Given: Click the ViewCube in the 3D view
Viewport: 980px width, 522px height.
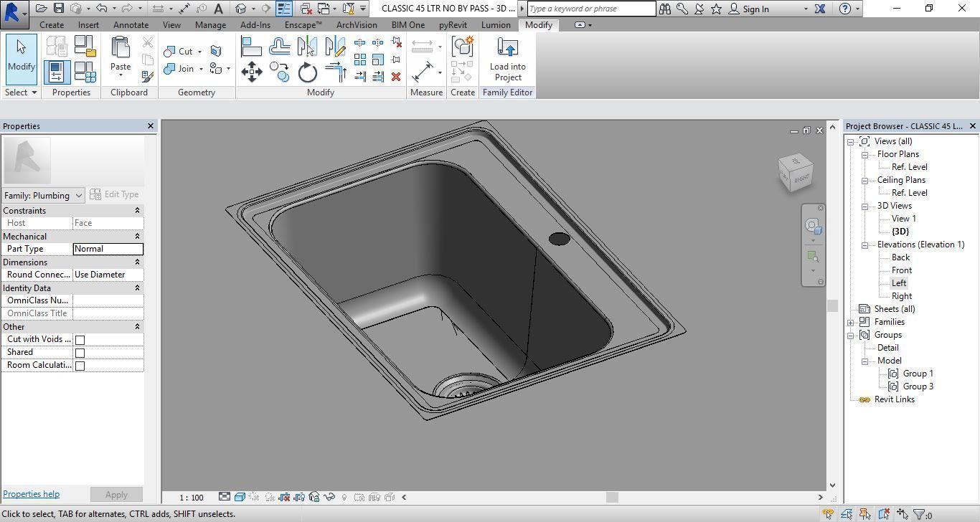Looking at the screenshot, I should [x=796, y=172].
